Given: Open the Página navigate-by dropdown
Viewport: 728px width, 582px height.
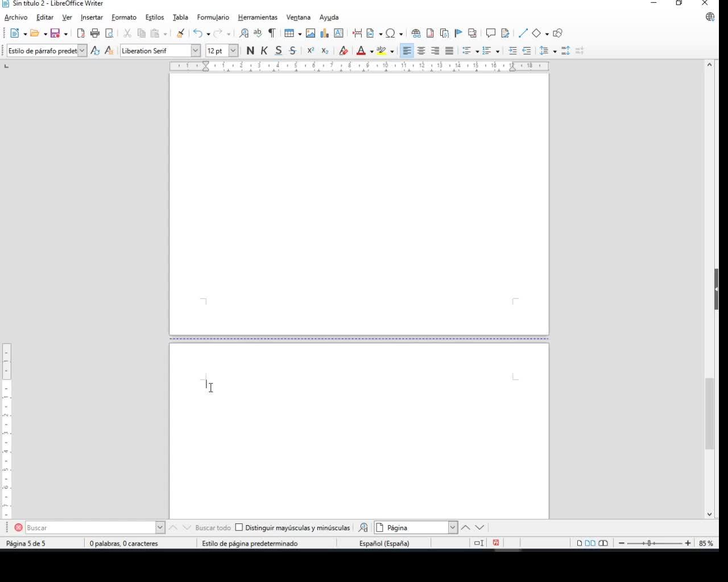Looking at the screenshot, I should tap(453, 527).
